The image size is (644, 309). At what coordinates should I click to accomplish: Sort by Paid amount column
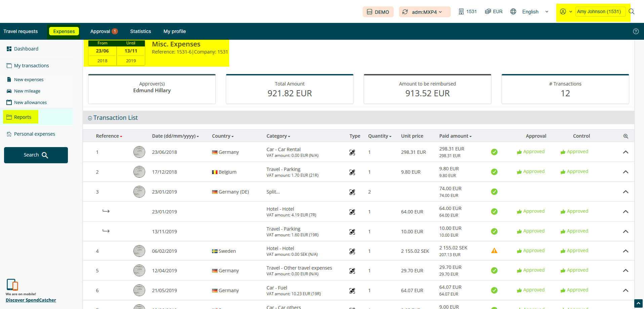pos(455,136)
